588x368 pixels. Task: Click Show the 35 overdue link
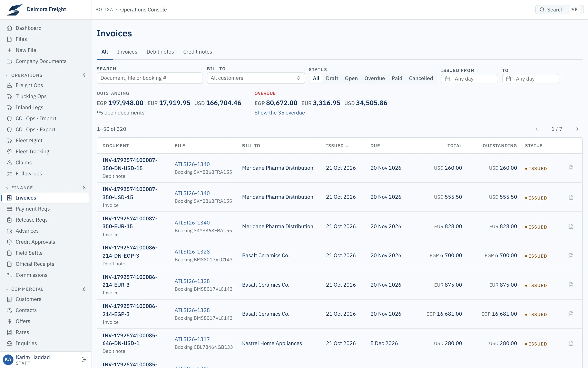click(280, 113)
